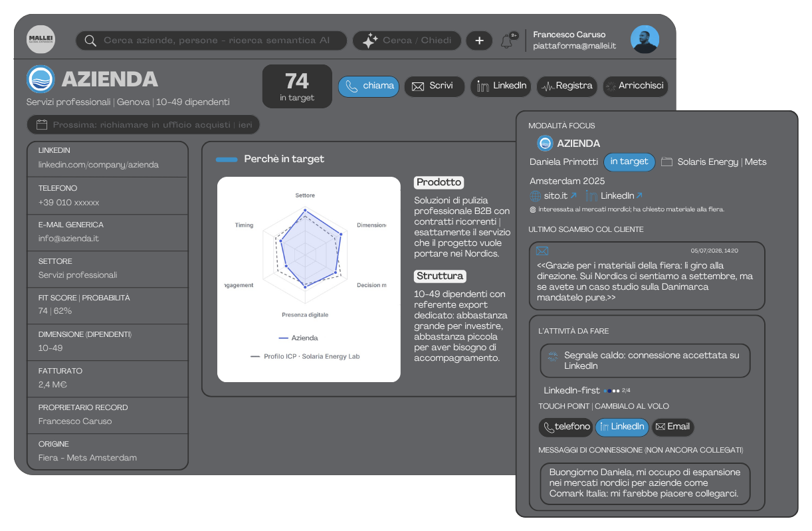Click the company logo in the Modalità Focus panel
Screen dimensions: 812x531
point(545,144)
